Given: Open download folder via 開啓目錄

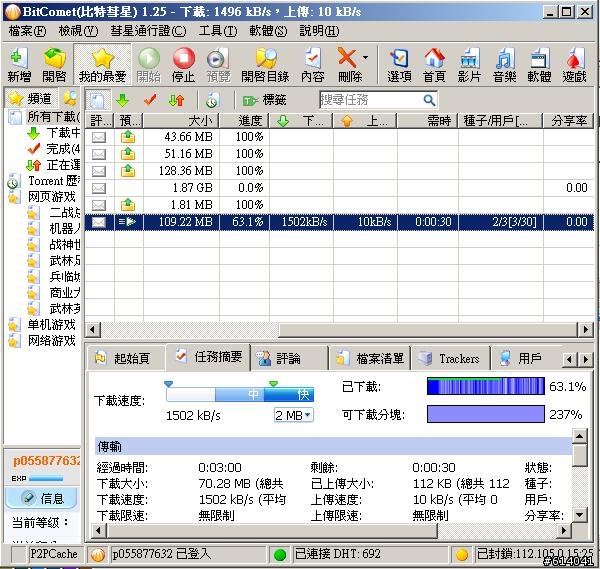Looking at the screenshot, I should tap(265, 65).
